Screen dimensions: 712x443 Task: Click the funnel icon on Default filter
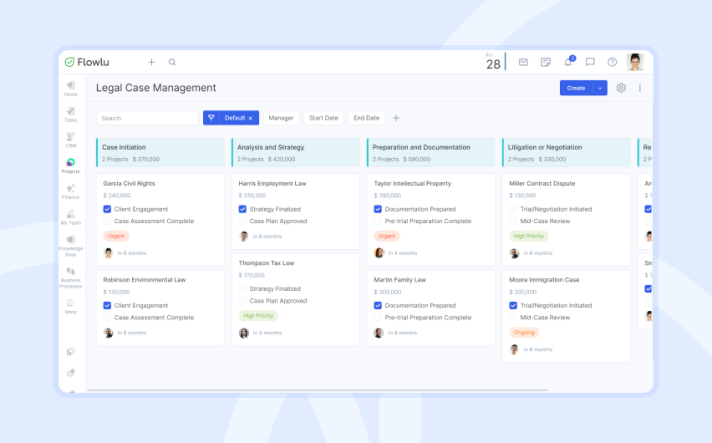point(211,118)
